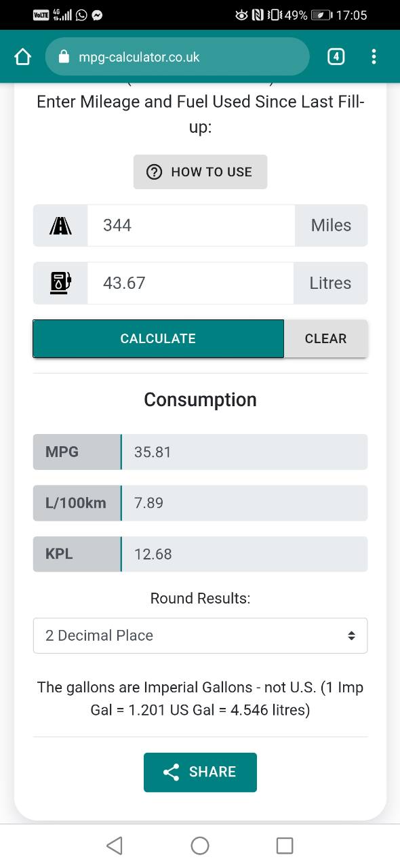Tap the fuel pump icon beside litres field
The width and height of the screenshot is (400, 868).
coord(60,283)
